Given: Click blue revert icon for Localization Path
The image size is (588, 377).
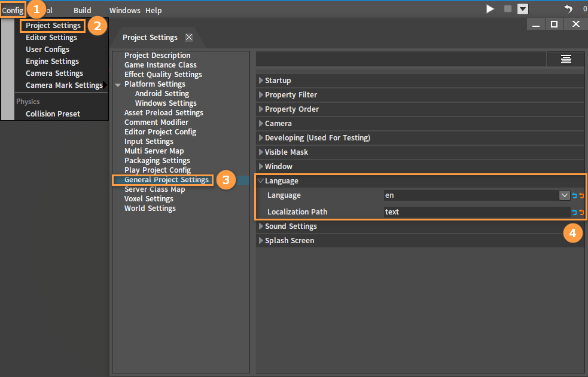Looking at the screenshot, I should [x=574, y=212].
